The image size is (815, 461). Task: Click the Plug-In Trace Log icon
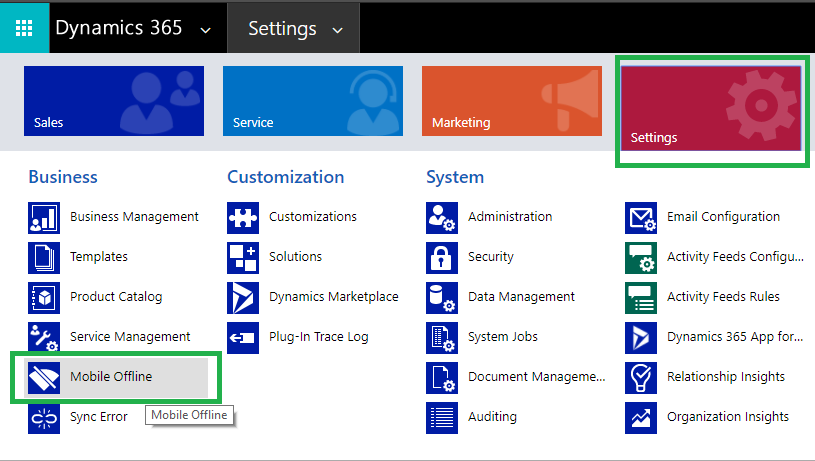pyautogui.click(x=243, y=338)
